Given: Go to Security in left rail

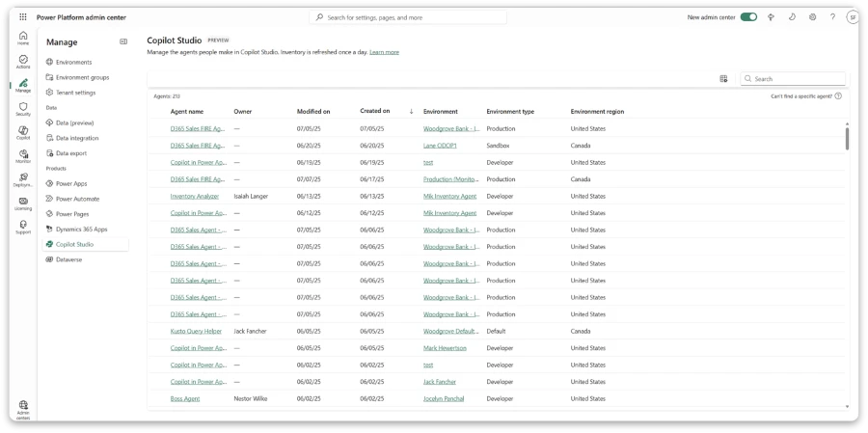Looking at the screenshot, I should point(23,108).
